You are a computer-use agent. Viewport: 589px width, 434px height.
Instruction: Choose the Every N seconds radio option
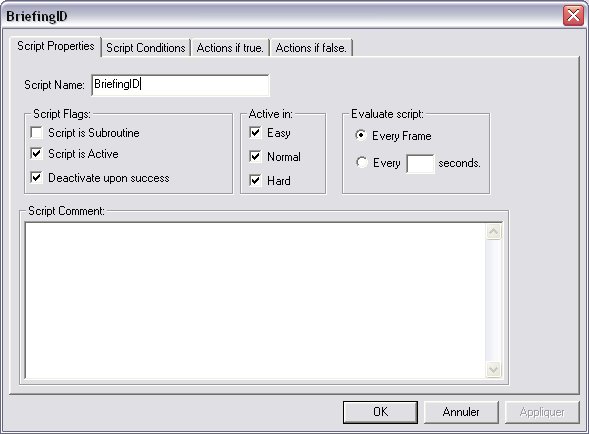(361, 162)
